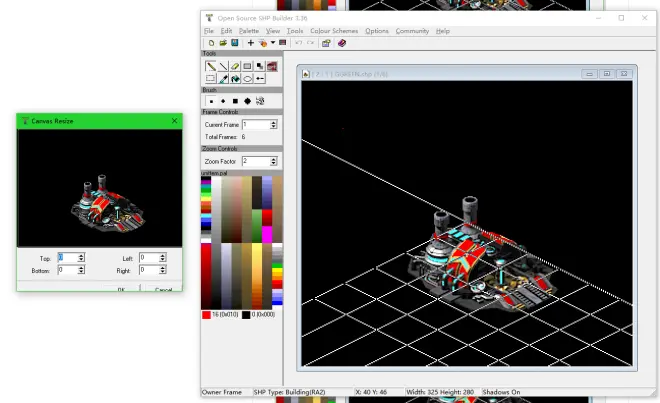Decrease the Zoom Factor spinner value

tap(274, 163)
